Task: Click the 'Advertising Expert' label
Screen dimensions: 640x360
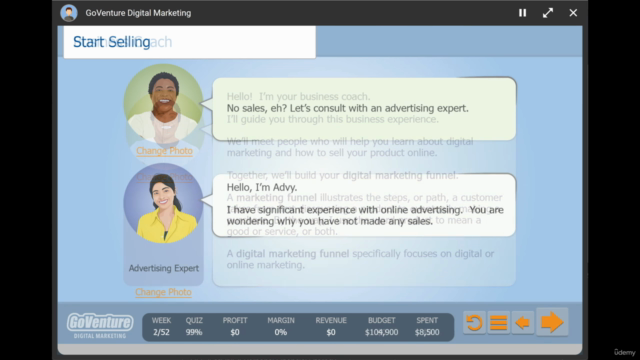Action: pos(164,268)
